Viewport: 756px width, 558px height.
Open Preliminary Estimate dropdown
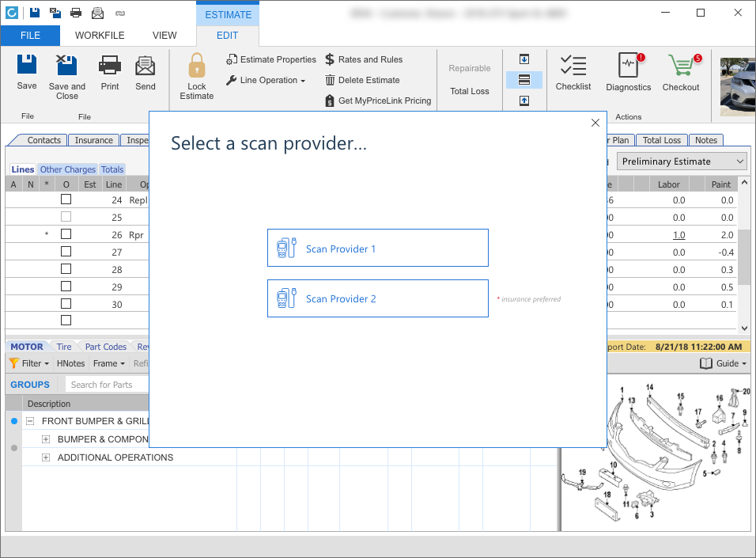pyautogui.click(x=682, y=161)
